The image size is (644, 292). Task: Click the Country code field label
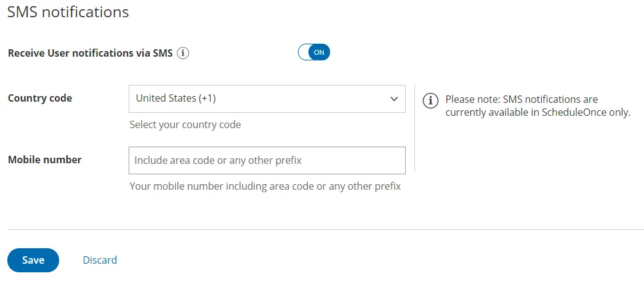click(x=40, y=99)
